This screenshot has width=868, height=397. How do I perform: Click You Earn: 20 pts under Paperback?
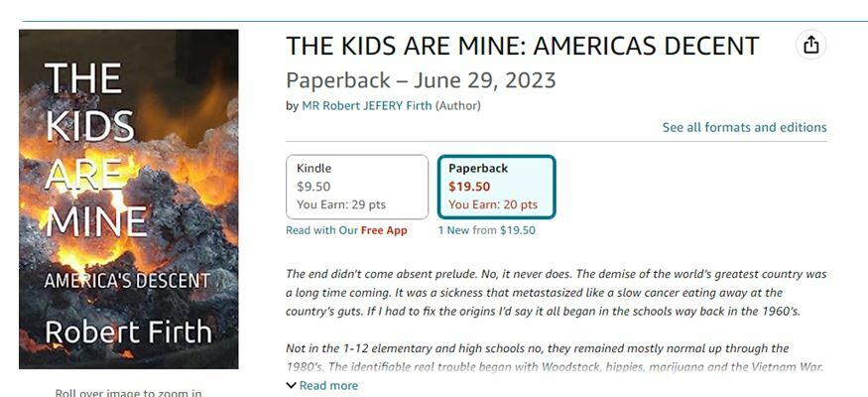493,204
